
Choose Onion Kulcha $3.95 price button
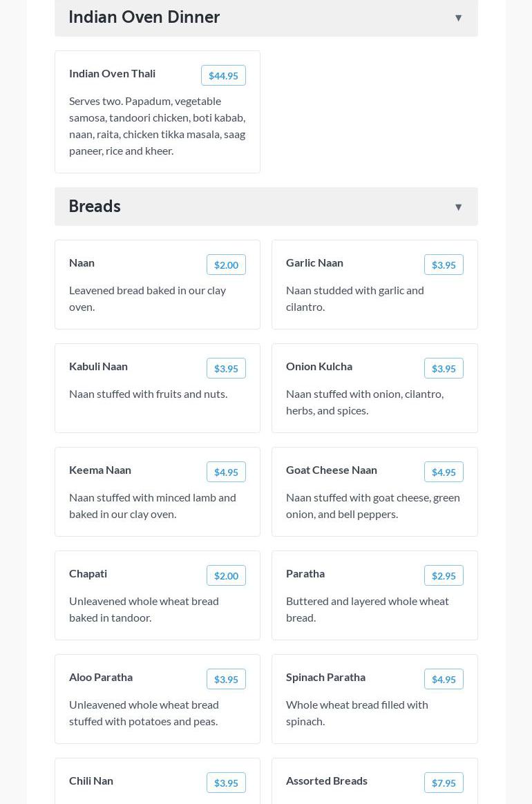(444, 368)
